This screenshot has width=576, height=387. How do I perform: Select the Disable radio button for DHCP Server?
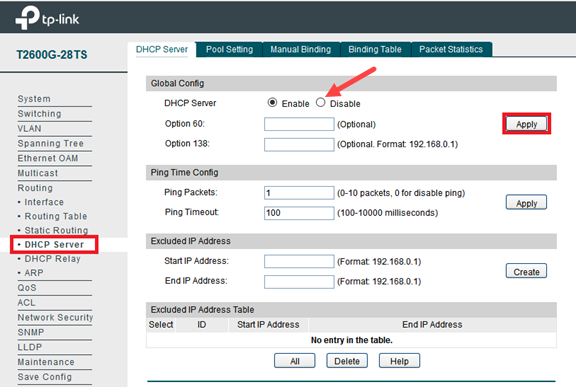tap(321, 102)
